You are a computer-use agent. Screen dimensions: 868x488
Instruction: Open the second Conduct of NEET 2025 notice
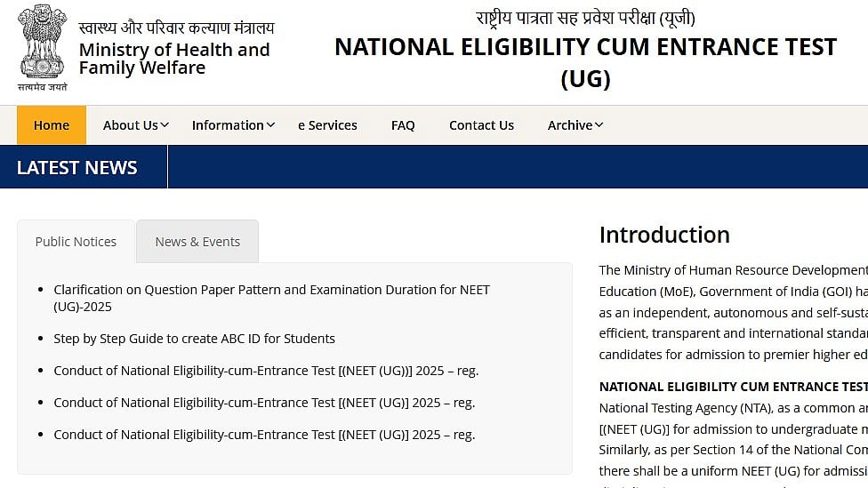coord(264,403)
